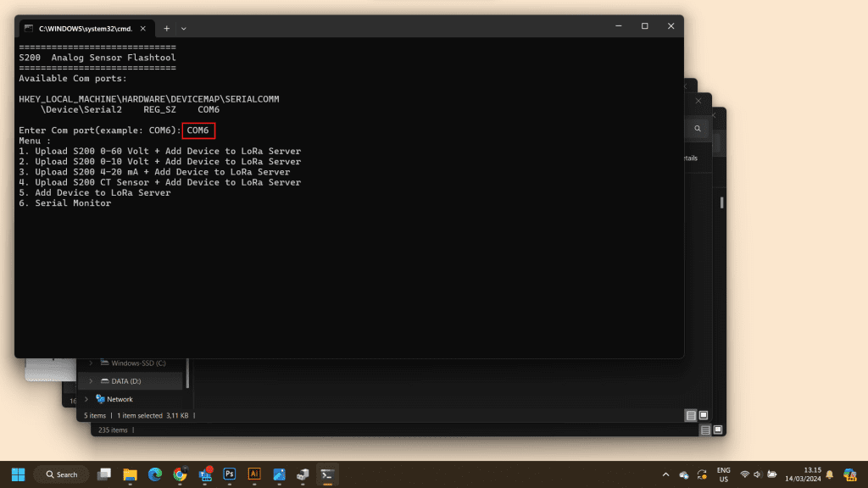Open the terminal profile dropdown arrow

tap(184, 28)
